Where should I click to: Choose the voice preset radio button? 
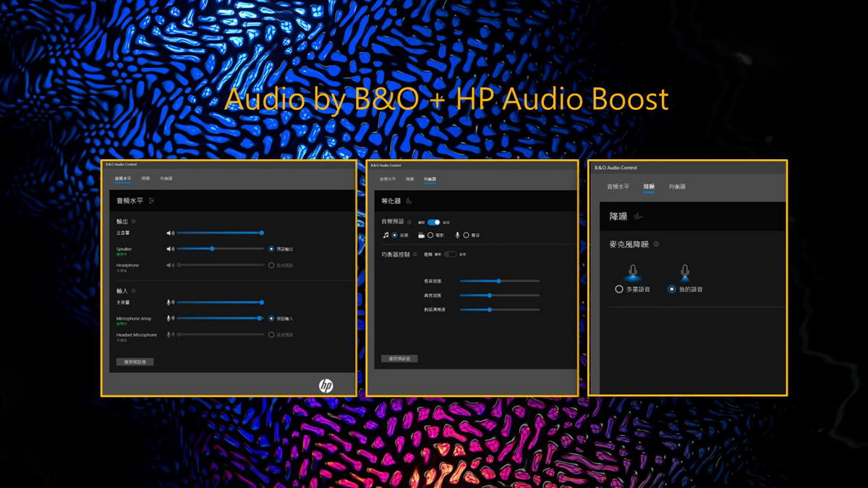coord(467,235)
